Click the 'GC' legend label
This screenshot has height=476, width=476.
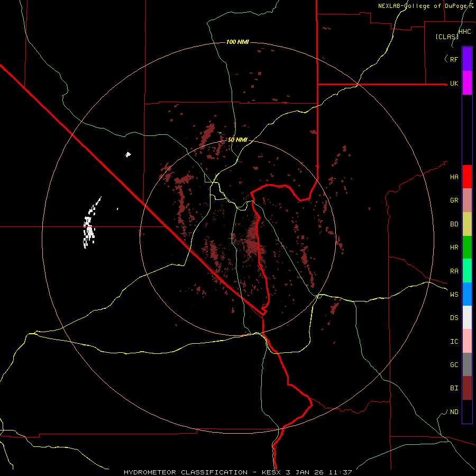click(454, 365)
